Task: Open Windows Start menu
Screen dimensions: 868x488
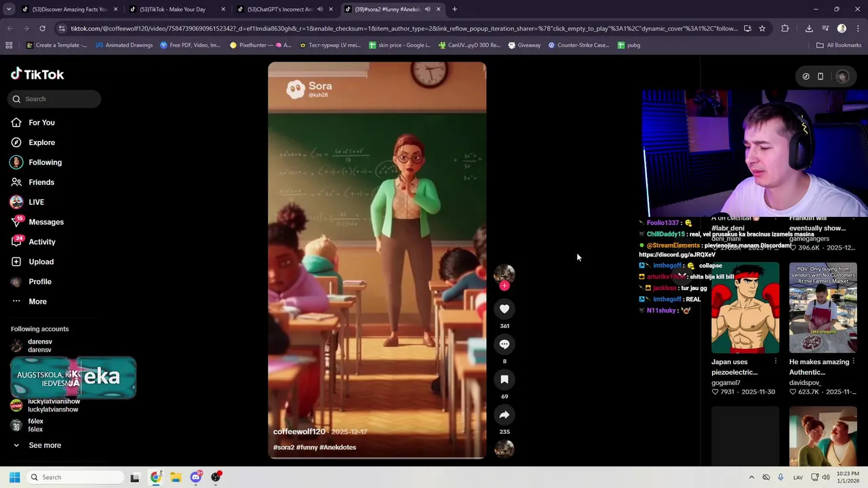Action: pyautogui.click(x=14, y=477)
